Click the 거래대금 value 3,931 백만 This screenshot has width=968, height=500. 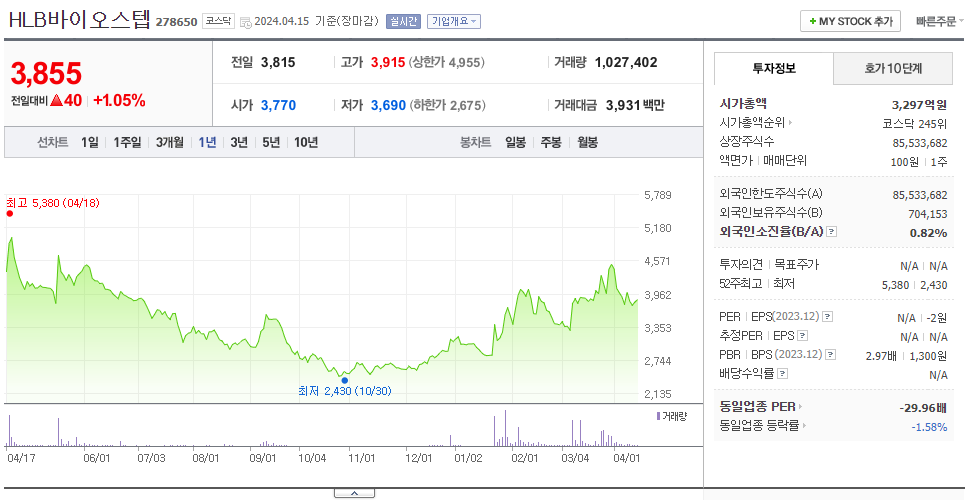tap(635, 106)
